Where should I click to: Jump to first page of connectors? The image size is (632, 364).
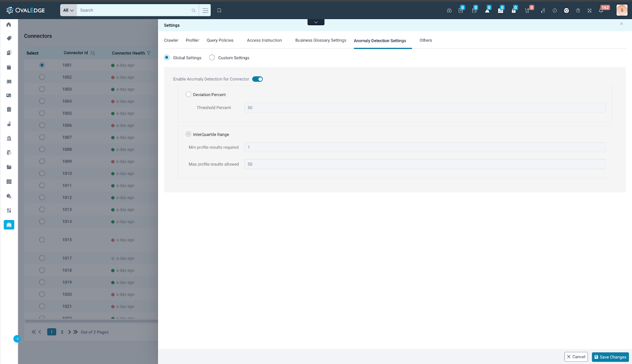pyautogui.click(x=34, y=332)
